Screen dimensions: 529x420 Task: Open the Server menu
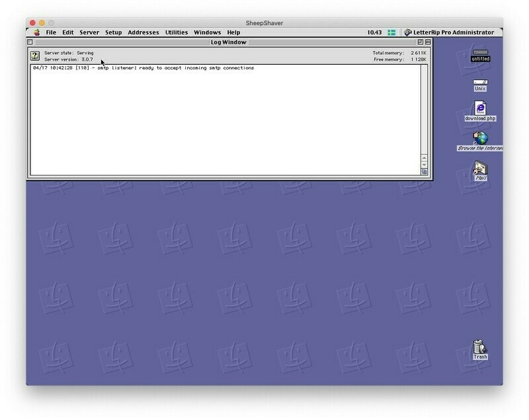point(89,32)
